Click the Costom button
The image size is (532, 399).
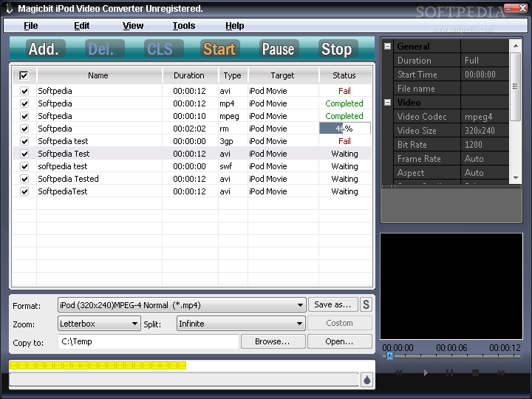pyautogui.click(x=340, y=323)
